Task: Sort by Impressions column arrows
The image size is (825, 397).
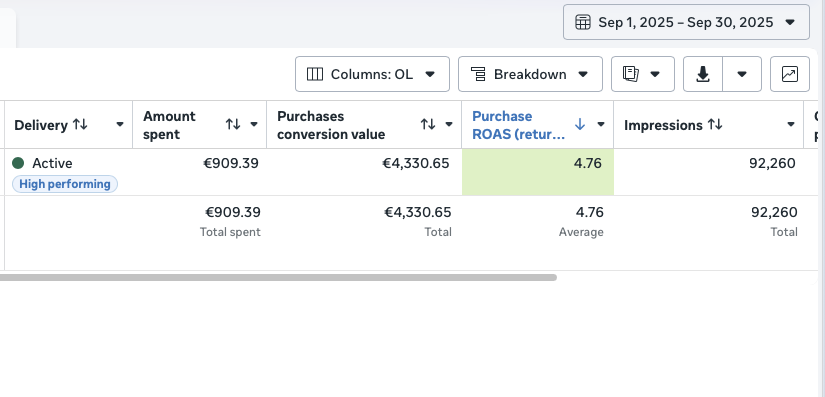Action: click(x=715, y=125)
